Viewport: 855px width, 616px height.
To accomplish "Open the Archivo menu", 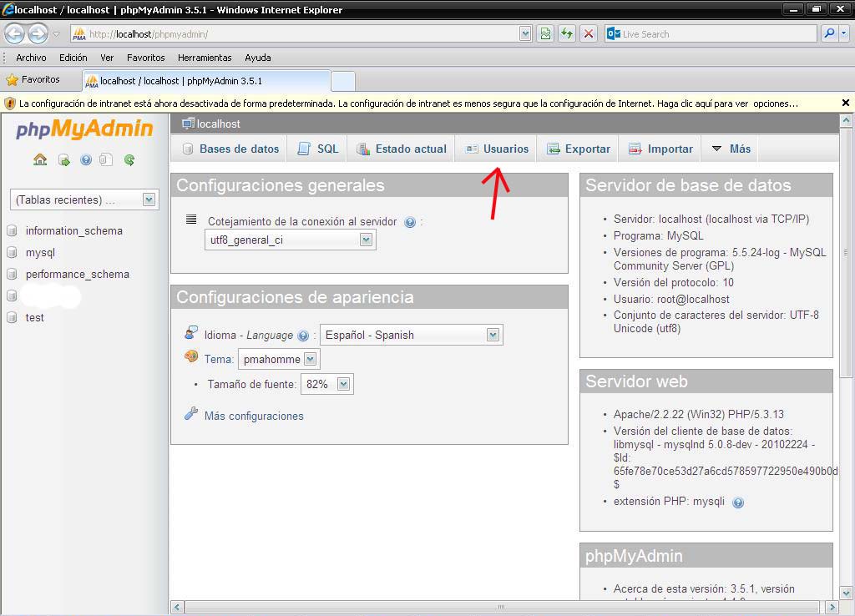I will [x=31, y=58].
